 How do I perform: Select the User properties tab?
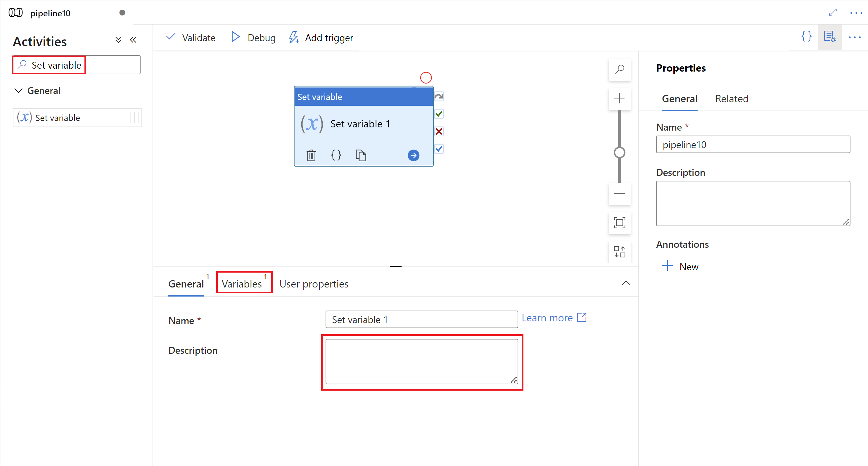point(314,283)
